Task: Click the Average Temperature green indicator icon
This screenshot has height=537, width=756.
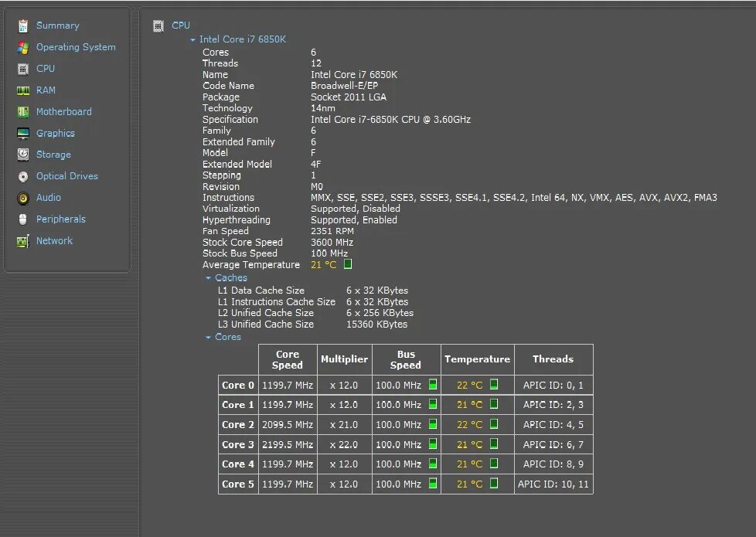Action: [x=348, y=264]
